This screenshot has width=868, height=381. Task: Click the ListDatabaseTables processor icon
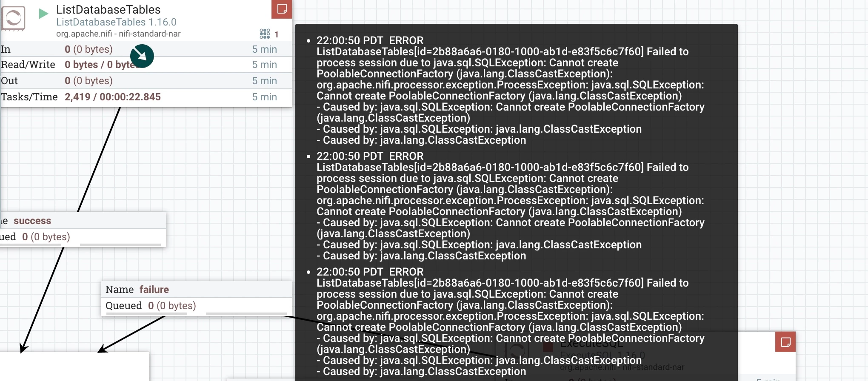point(13,18)
